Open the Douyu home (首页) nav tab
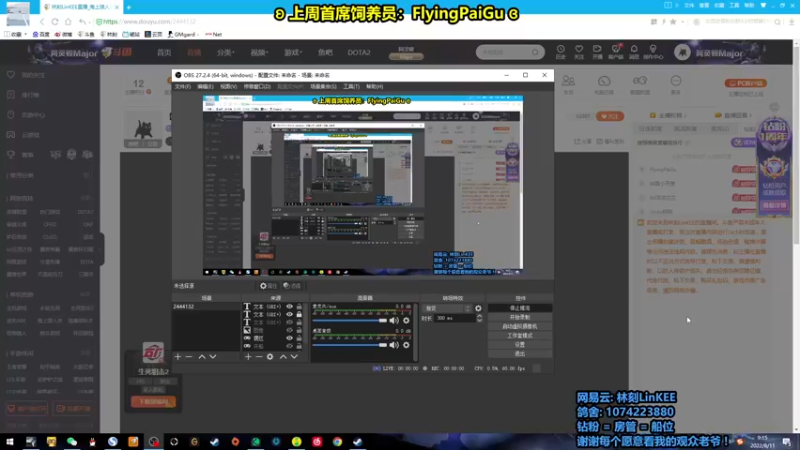 (164, 53)
